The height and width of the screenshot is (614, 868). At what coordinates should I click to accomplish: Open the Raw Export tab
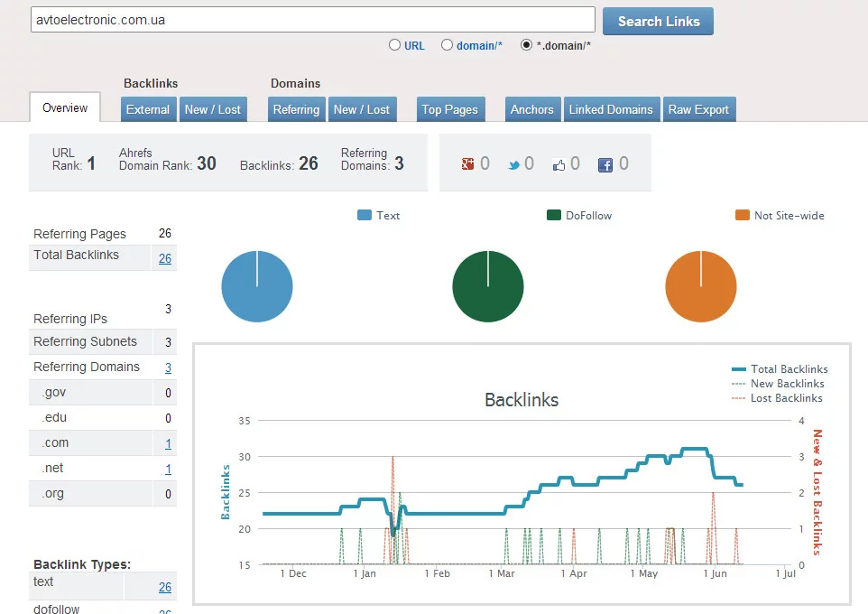[x=698, y=109]
